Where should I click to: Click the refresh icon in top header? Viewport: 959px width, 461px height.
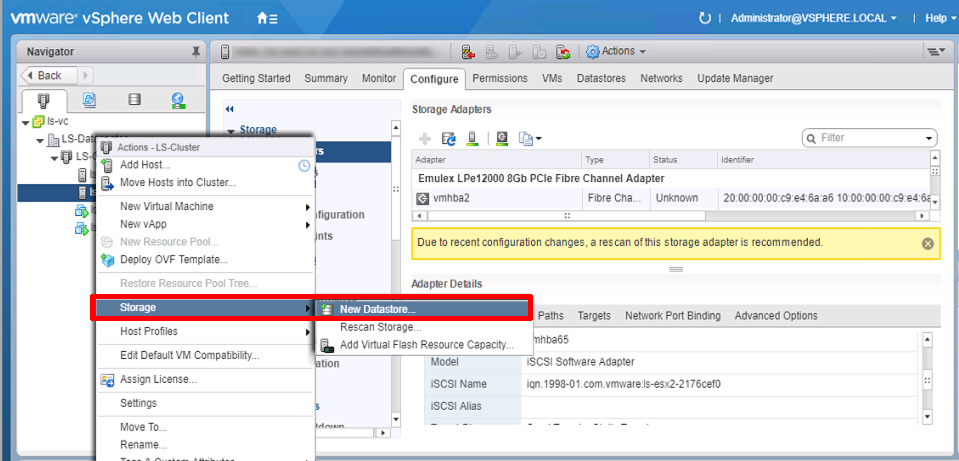coord(705,18)
